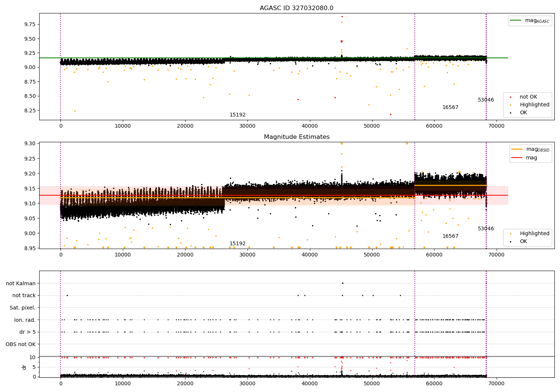
Task: Select the 'not OK' legend entry
Action: 528,97
